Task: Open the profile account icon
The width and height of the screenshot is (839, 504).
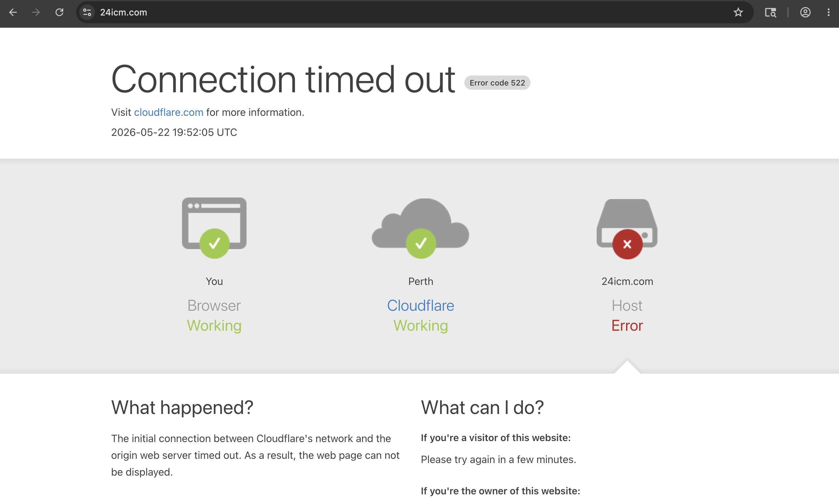Action: [x=805, y=13]
